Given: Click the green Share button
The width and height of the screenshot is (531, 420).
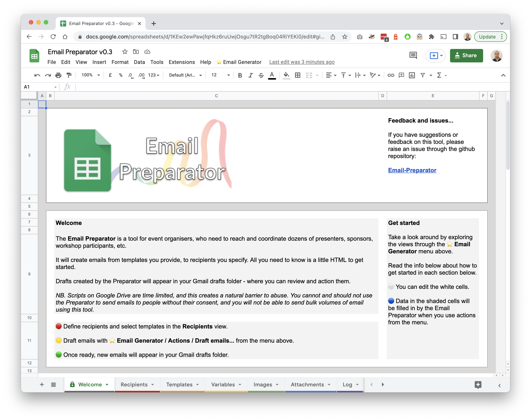Looking at the screenshot, I should [x=466, y=55].
